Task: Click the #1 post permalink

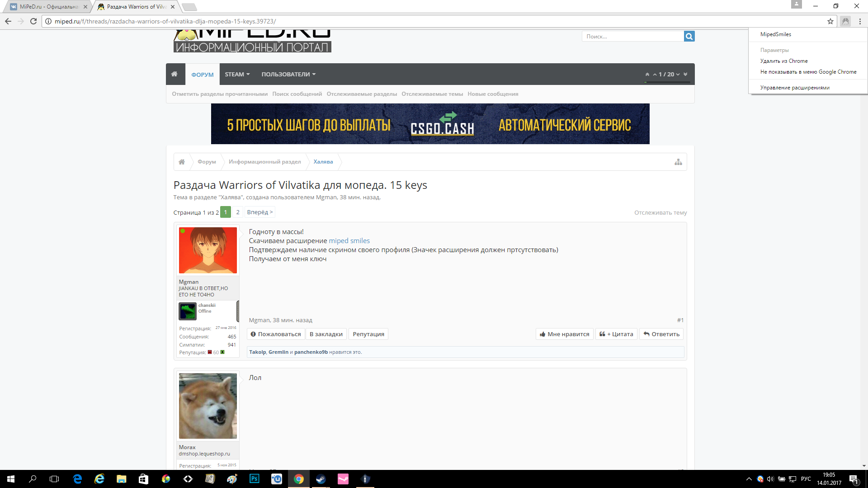Action: pos(680,320)
